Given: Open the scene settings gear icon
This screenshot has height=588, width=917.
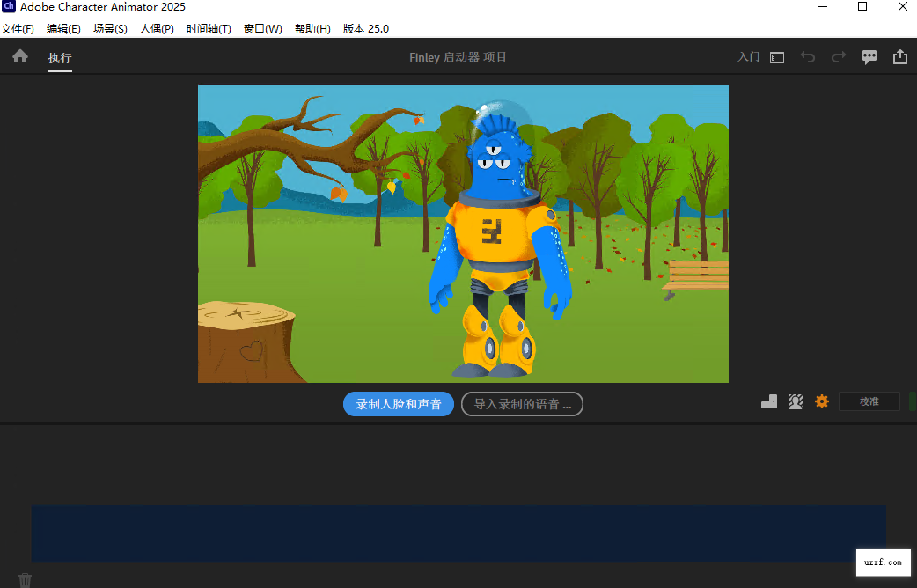Looking at the screenshot, I should (x=821, y=401).
